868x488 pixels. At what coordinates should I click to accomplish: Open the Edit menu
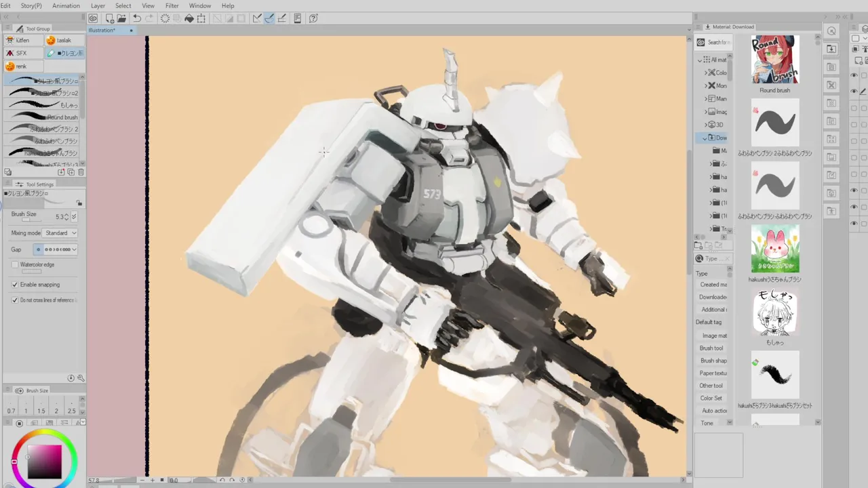click(5, 5)
